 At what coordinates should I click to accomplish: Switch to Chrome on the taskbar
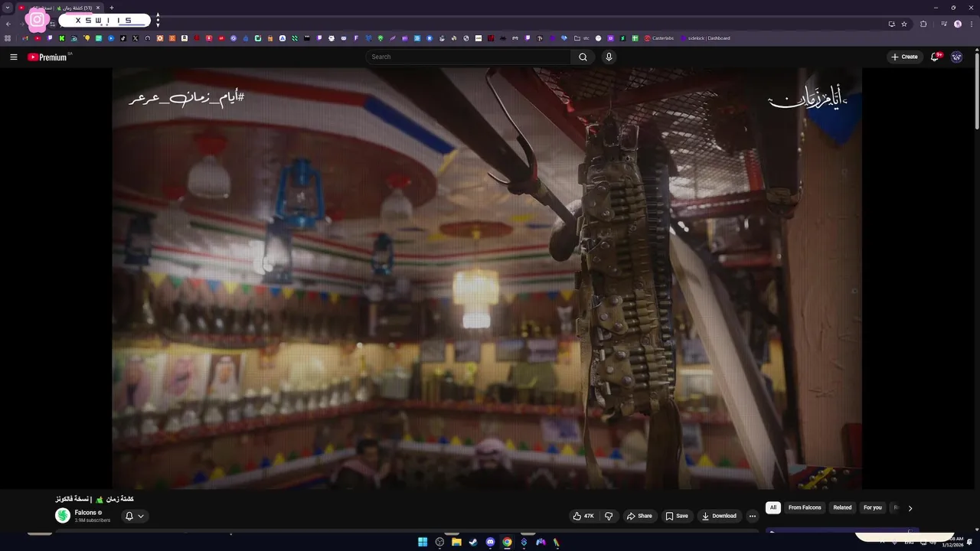click(507, 542)
